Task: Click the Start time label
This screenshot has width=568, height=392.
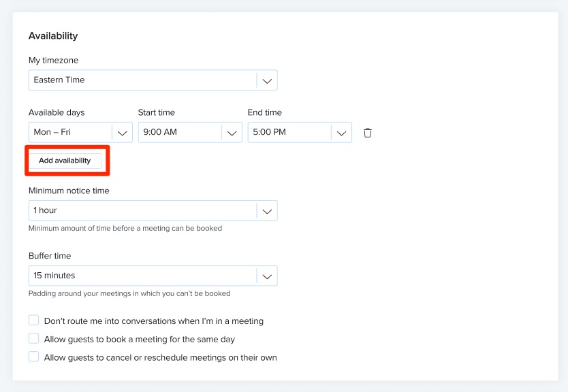Action: (157, 112)
